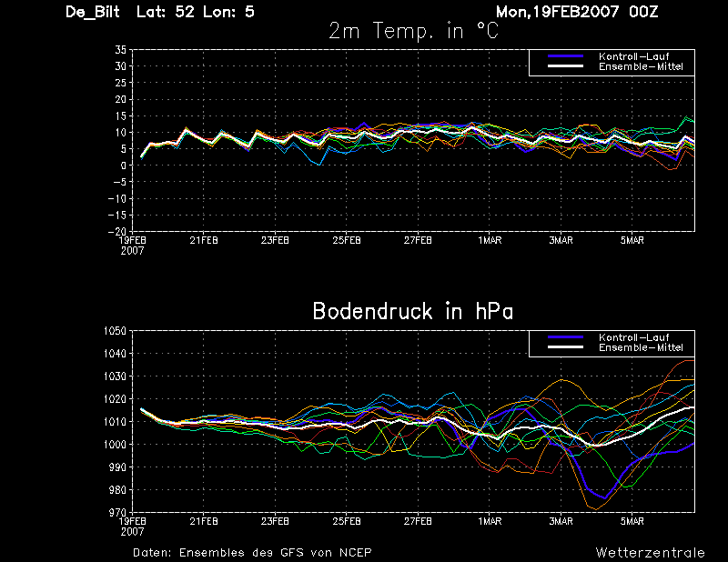Click the 21FEB marker on pressure axis
This screenshot has height=562, width=728.
click(204, 521)
